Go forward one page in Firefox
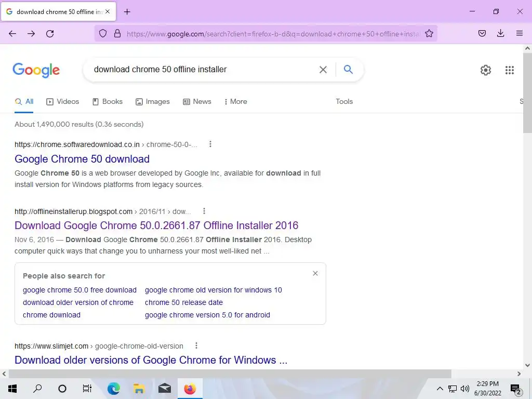 coord(31,34)
